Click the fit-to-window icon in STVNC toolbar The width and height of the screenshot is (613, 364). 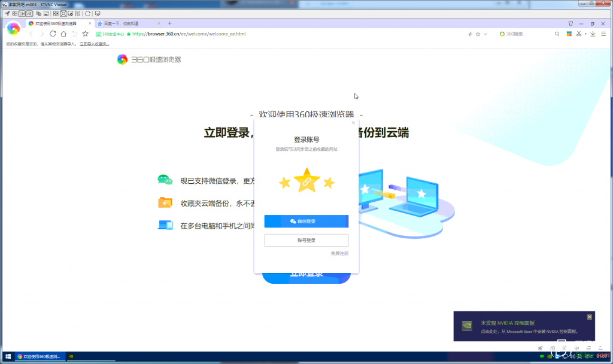pyautogui.click(x=63, y=14)
